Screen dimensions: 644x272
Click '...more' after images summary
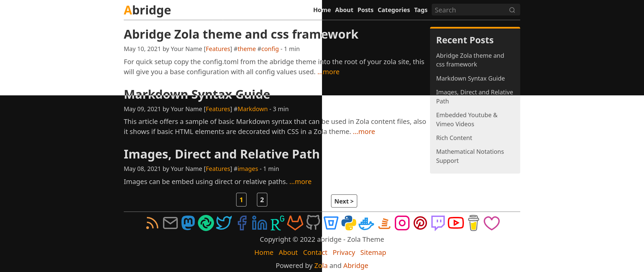(301, 182)
